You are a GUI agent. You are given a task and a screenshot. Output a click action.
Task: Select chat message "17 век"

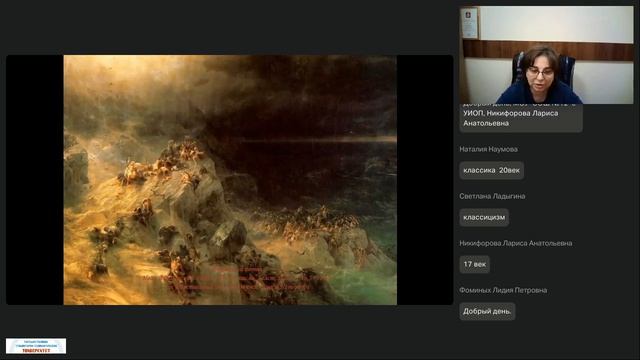pos(474,264)
